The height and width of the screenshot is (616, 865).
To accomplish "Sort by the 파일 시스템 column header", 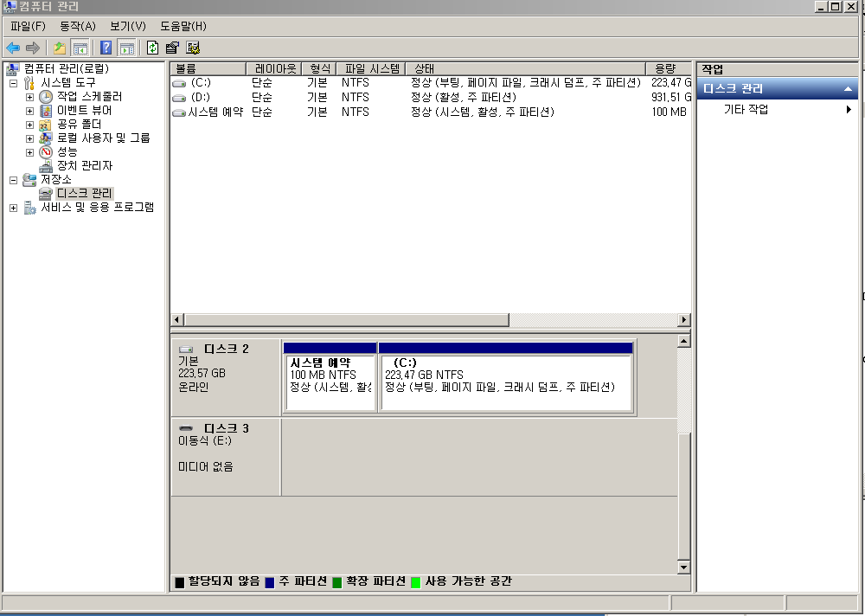I will (371, 68).
